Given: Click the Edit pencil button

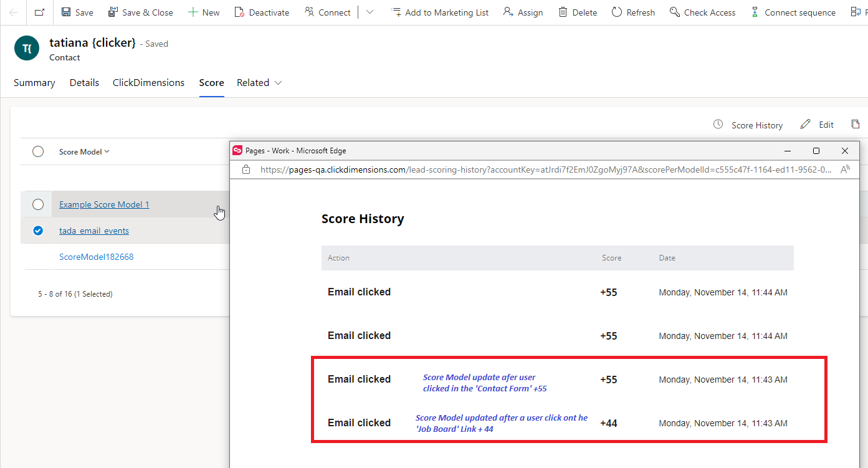Looking at the screenshot, I should 817,125.
